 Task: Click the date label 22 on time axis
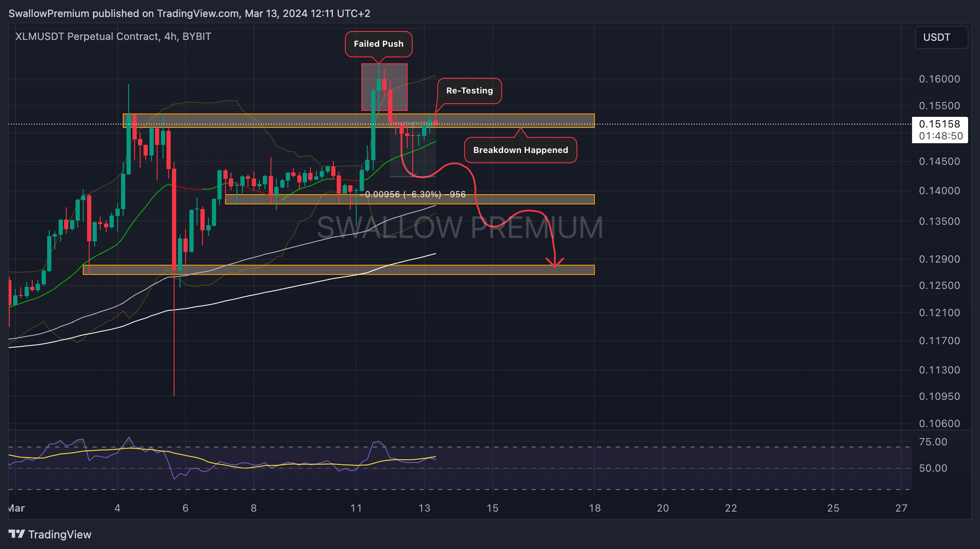(731, 508)
